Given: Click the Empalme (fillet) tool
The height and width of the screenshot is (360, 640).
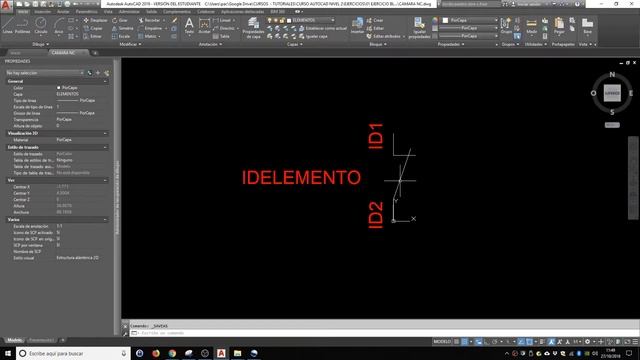Looking at the screenshot, I should click(150, 28).
